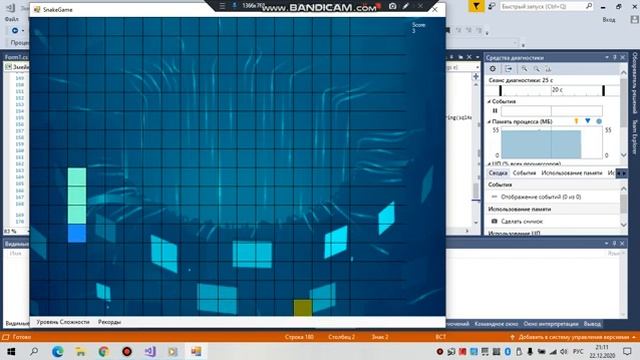Click the Bandicam screenshot camera icon
Viewport: 640px width, 360px height.
click(x=393, y=6)
